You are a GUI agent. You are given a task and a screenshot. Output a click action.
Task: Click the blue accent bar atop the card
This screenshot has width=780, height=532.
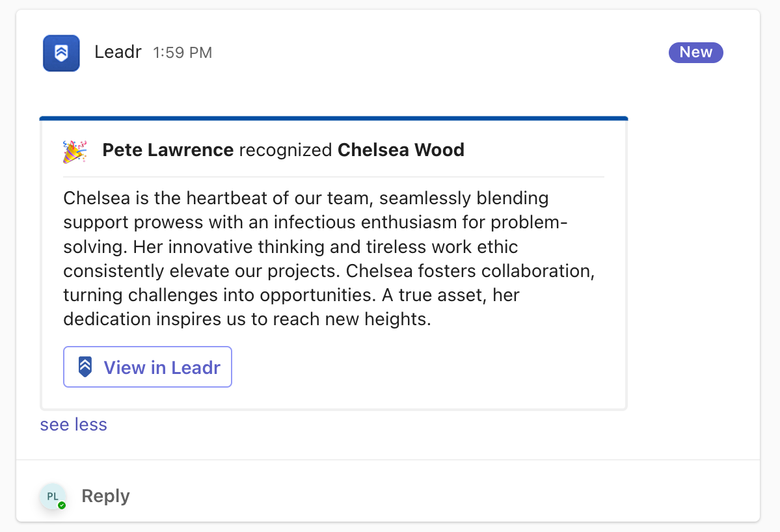click(x=334, y=118)
